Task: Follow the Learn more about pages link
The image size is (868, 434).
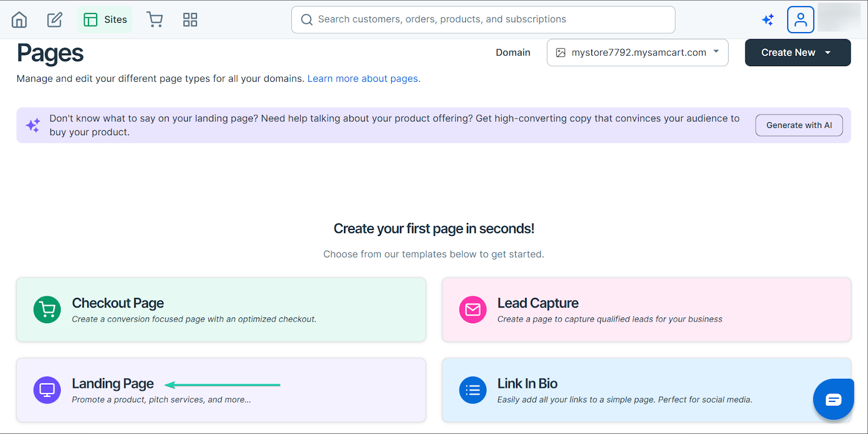Action: (363, 79)
